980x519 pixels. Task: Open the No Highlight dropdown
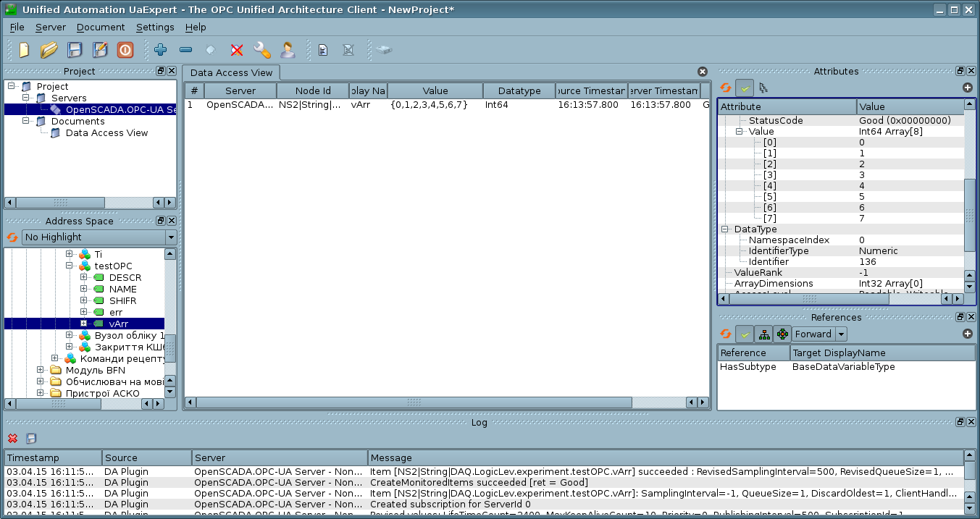click(x=99, y=237)
